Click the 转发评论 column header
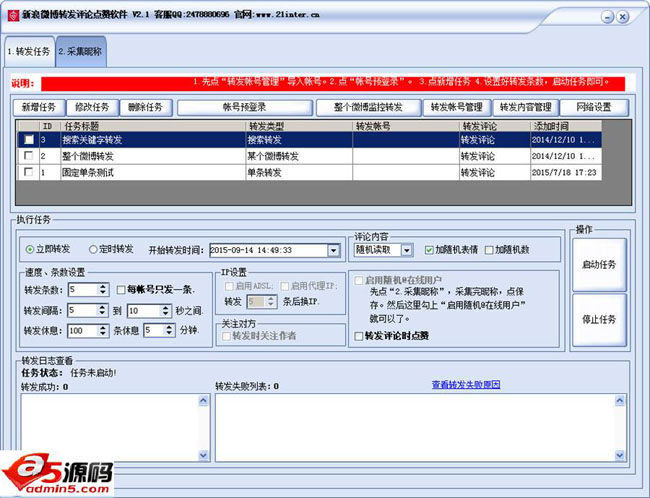Viewport: 650px width, 498px height. [x=495, y=126]
